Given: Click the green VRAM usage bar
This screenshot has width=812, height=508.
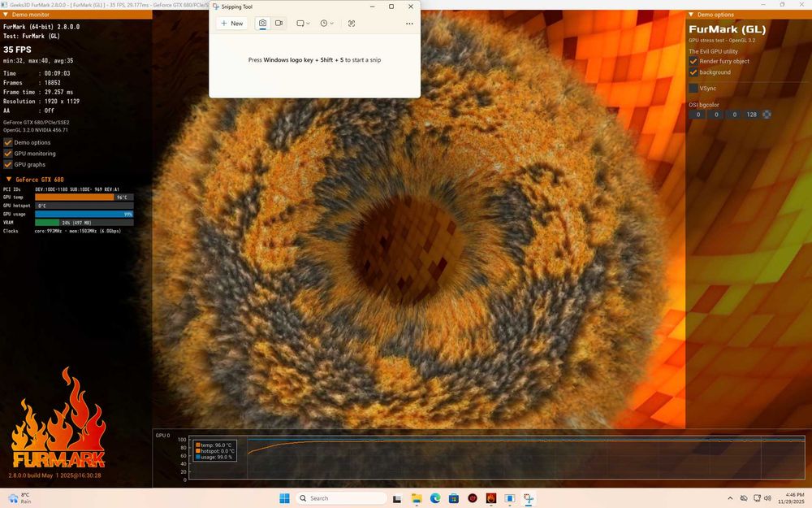Looking at the screenshot, I should coord(84,223).
